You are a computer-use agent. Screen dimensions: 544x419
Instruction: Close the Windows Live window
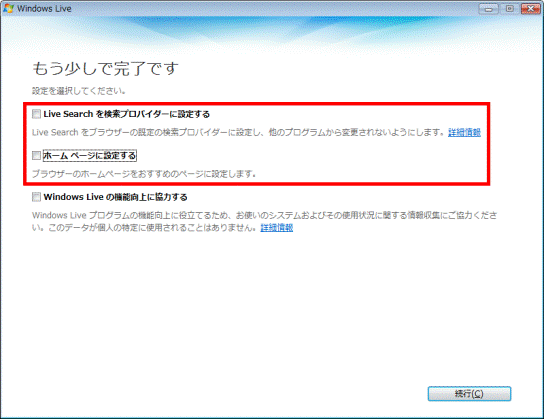tap(530, 9)
